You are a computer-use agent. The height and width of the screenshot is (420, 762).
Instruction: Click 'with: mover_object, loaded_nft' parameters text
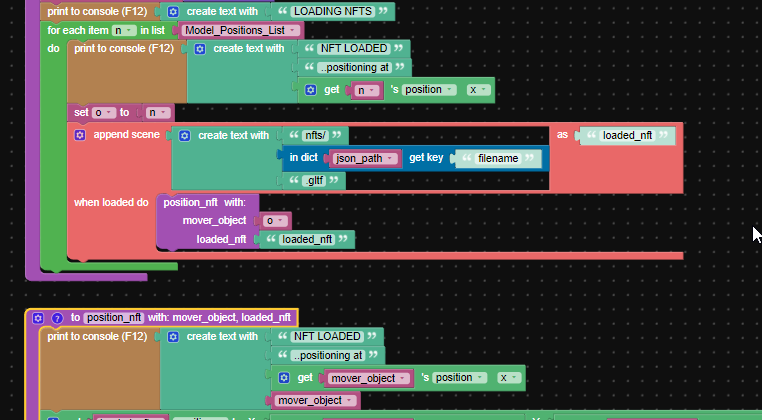(219, 317)
